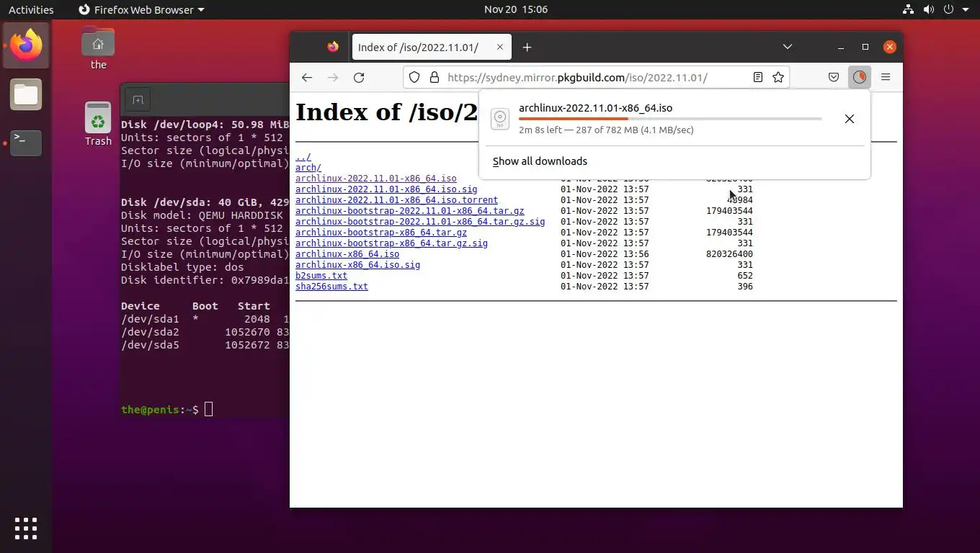Toggle reader view in the address bar
The height and width of the screenshot is (553, 980).
(x=757, y=77)
